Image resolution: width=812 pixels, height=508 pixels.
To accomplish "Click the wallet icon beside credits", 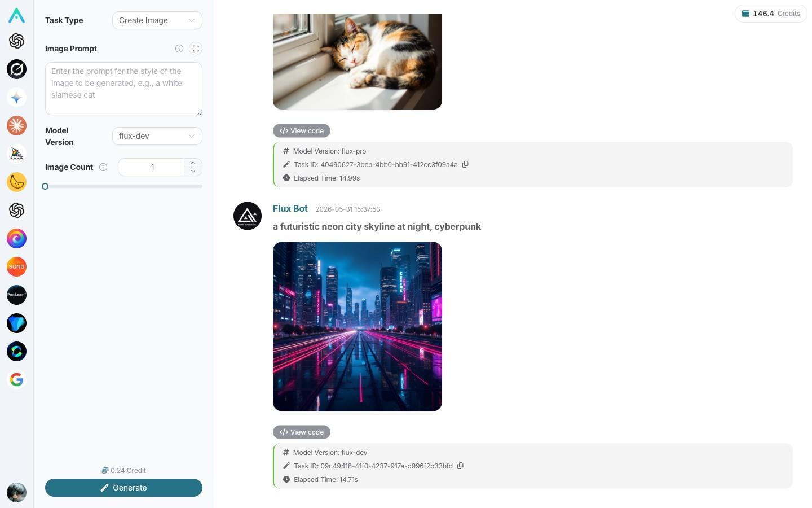I will [x=745, y=14].
